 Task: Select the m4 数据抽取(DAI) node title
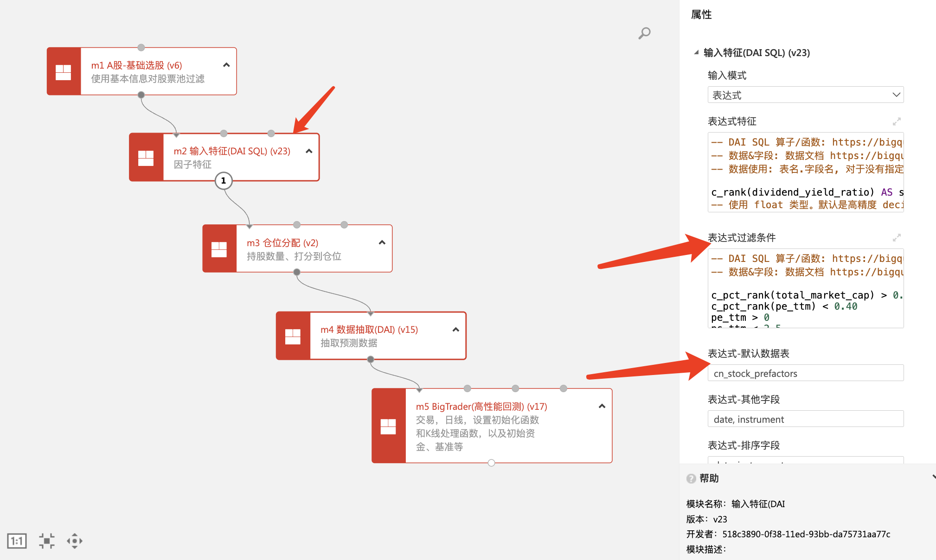pos(369,330)
